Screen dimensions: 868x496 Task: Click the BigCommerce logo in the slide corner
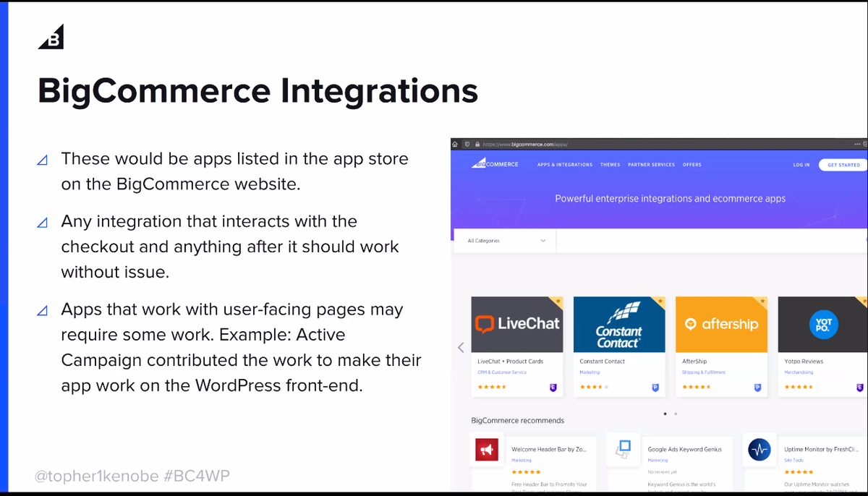pos(51,37)
